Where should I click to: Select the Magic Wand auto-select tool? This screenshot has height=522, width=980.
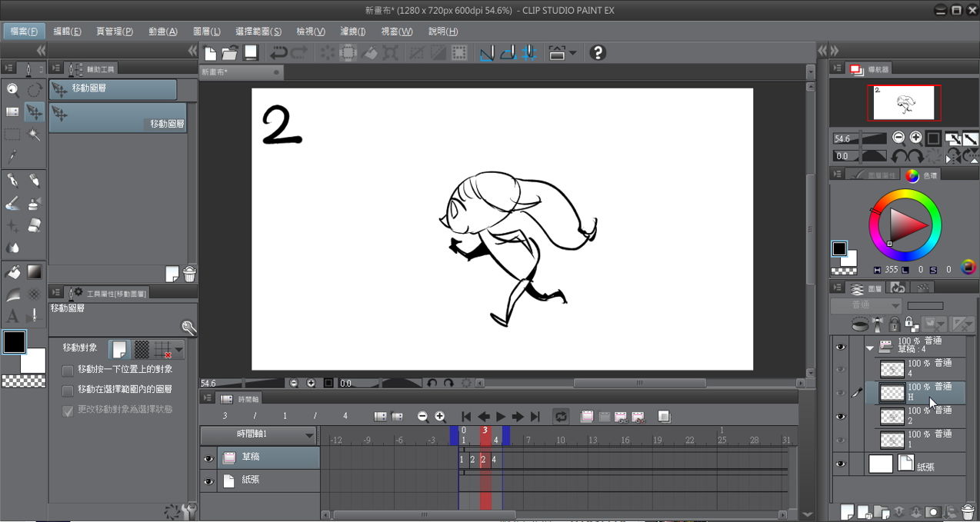[35, 135]
